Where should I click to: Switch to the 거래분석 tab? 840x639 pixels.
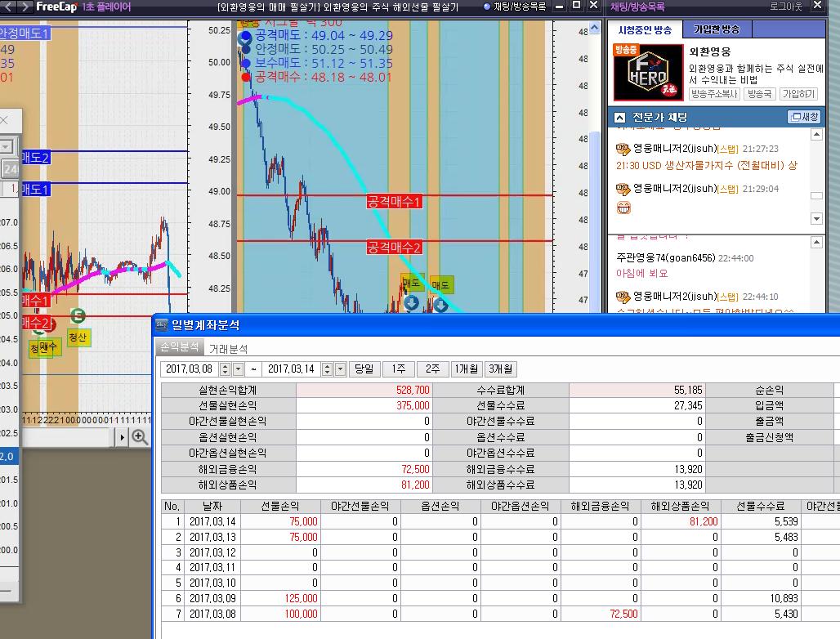229,349
